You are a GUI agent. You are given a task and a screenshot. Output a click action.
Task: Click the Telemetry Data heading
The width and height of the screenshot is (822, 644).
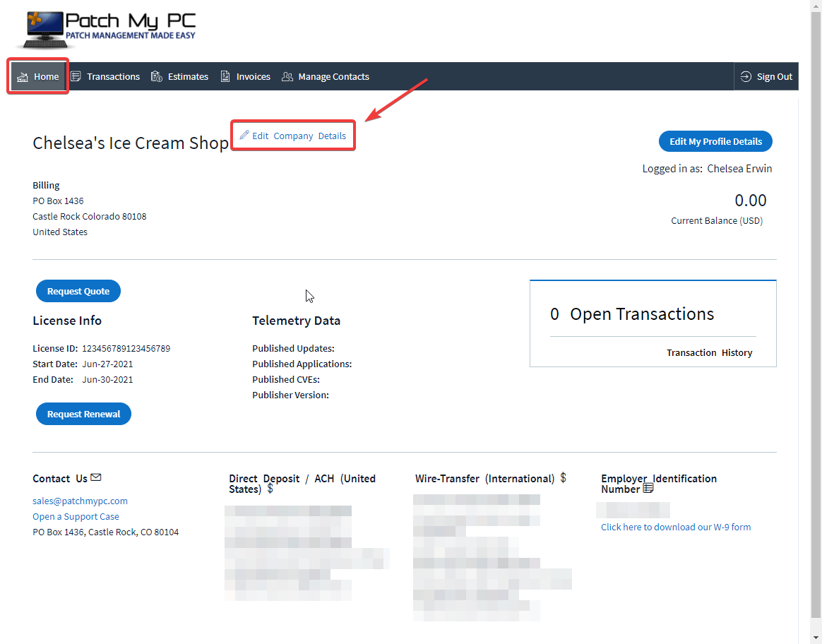296,321
